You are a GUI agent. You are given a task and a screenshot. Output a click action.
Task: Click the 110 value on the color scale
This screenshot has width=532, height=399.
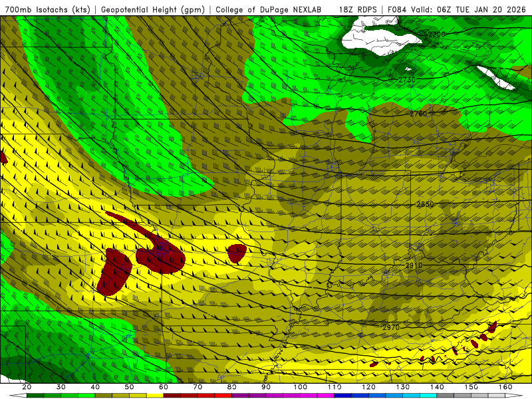(334, 387)
